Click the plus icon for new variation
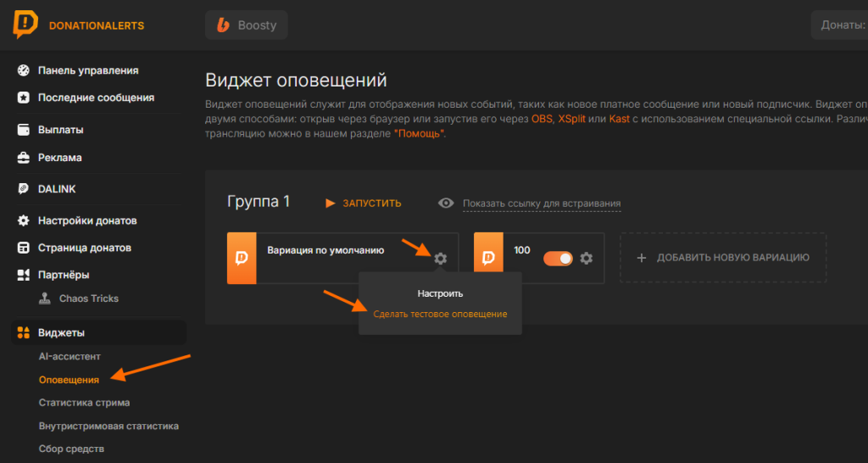 (642, 258)
